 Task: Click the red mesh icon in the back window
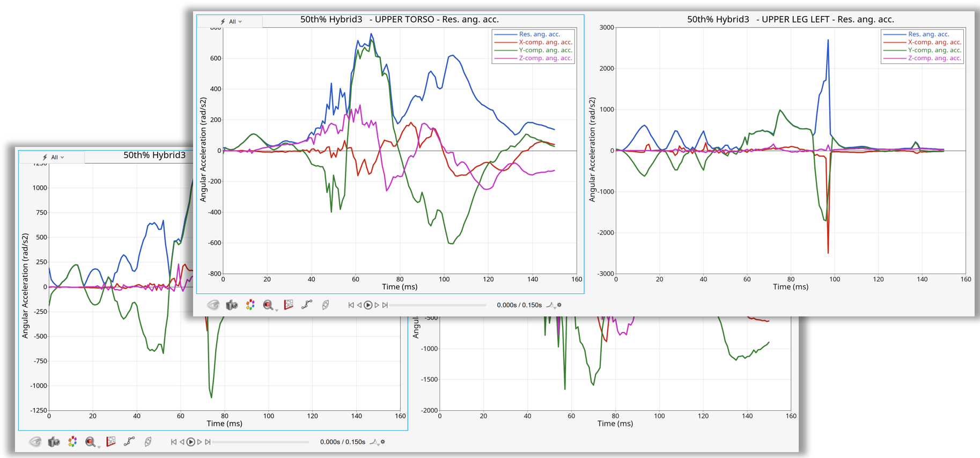tap(111, 441)
